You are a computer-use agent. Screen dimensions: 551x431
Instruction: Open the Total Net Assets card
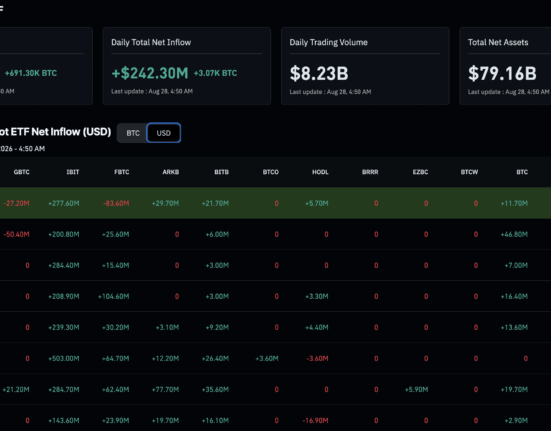tap(505, 66)
